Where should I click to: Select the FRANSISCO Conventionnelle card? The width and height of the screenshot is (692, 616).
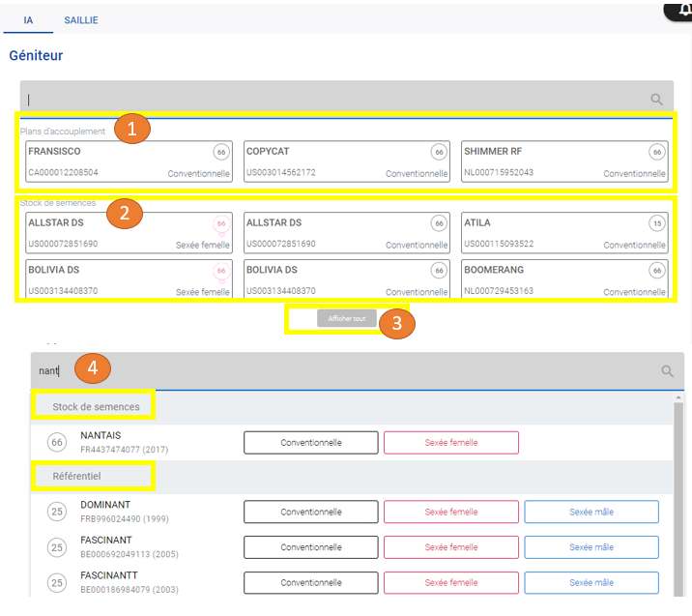(129, 161)
